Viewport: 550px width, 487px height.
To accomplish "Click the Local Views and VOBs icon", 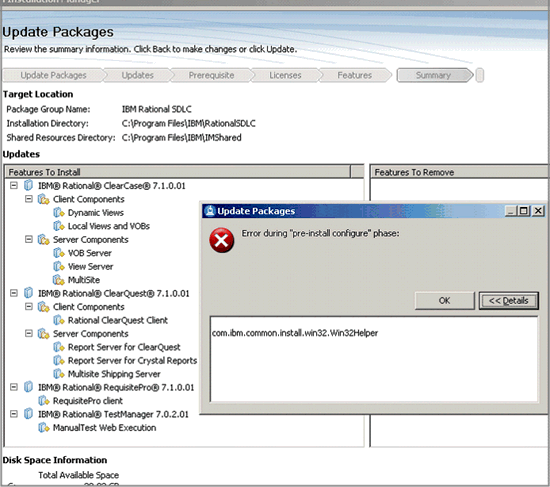I will coord(59,226).
